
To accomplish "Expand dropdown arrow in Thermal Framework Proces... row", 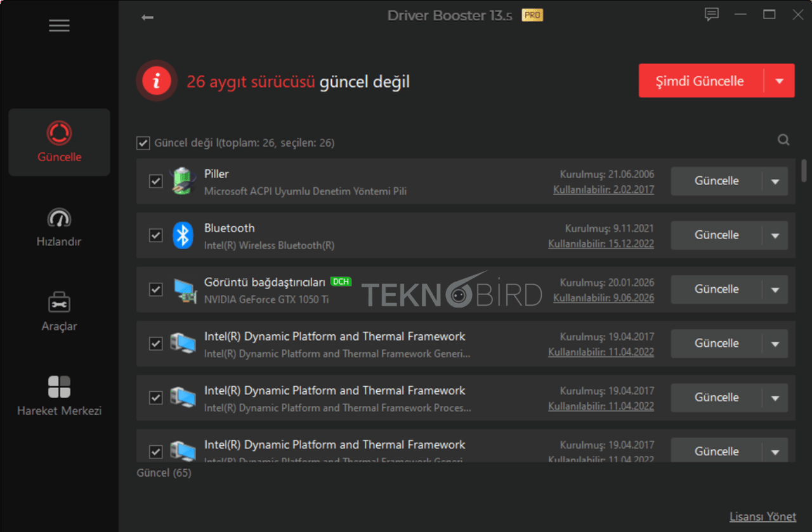I will pos(775,398).
